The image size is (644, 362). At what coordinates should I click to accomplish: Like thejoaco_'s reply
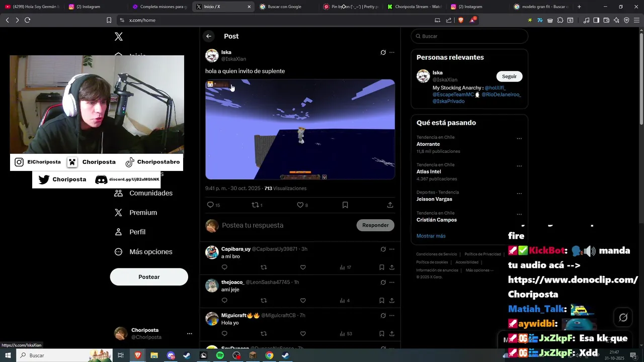(303, 301)
